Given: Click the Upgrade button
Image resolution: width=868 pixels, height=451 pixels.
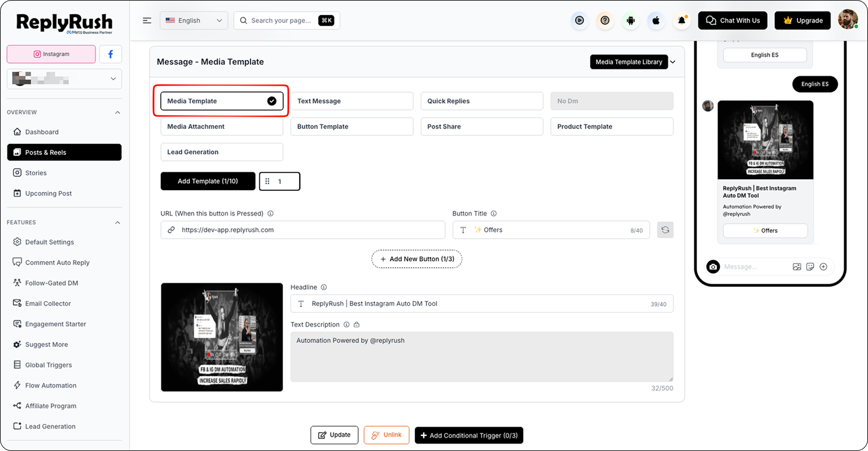Looking at the screenshot, I should 803,20.
